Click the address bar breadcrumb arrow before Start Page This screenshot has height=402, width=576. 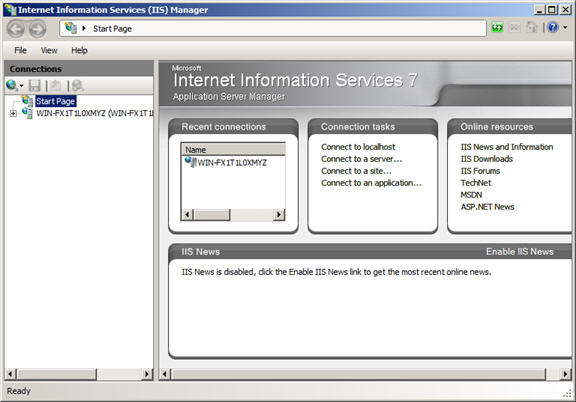click(84, 28)
